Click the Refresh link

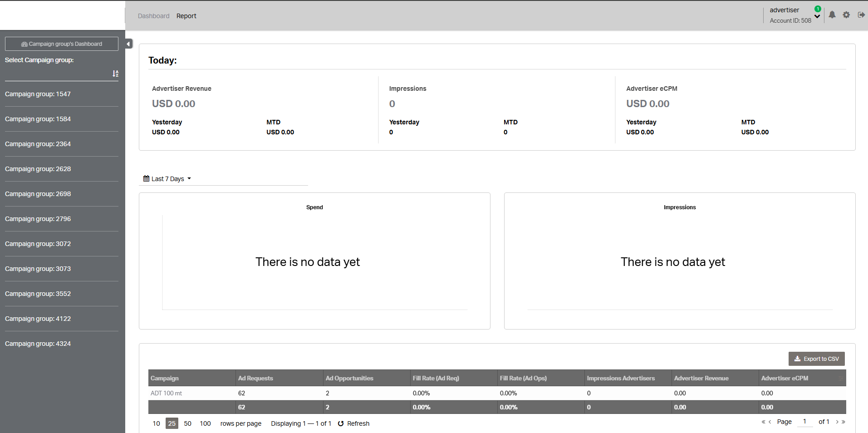pos(358,423)
